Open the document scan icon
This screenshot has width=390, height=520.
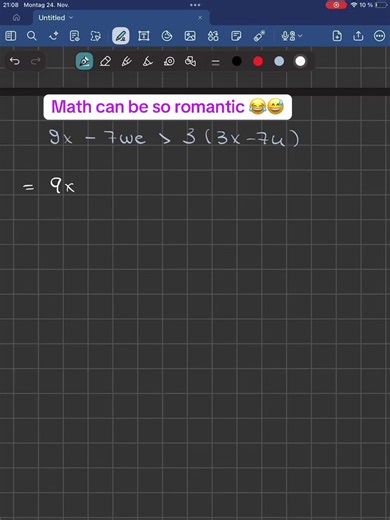pyautogui.click(x=74, y=36)
